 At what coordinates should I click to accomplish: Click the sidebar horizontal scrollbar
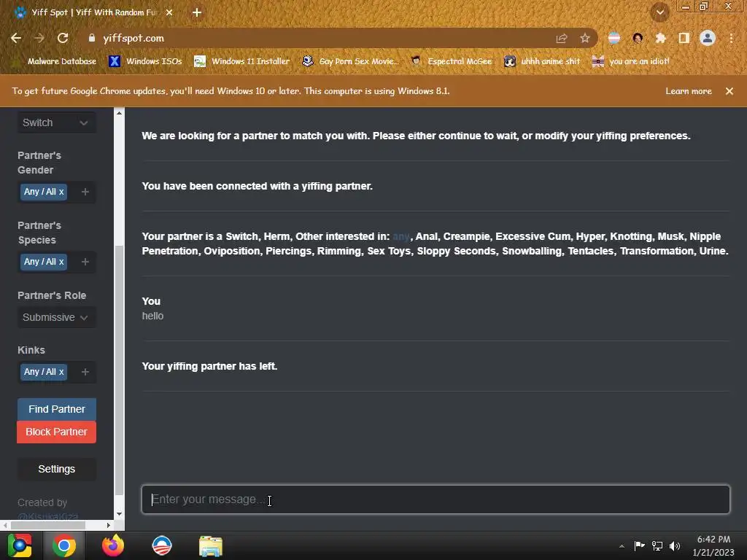47,525
